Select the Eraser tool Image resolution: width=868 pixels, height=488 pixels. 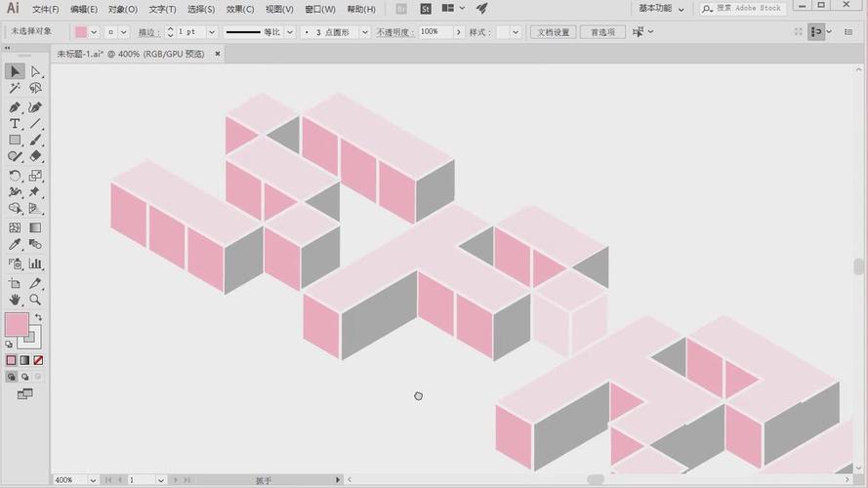[35, 156]
